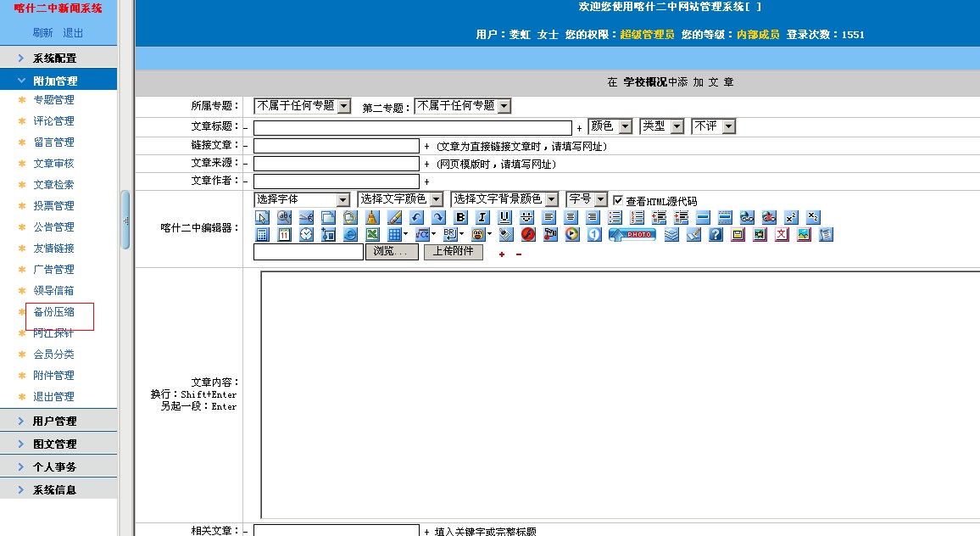Image resolution: width=980 pixels, height=536 pixels.
Task: Click inside the 文章内容 editor area
Action: (x=620, y=394)
